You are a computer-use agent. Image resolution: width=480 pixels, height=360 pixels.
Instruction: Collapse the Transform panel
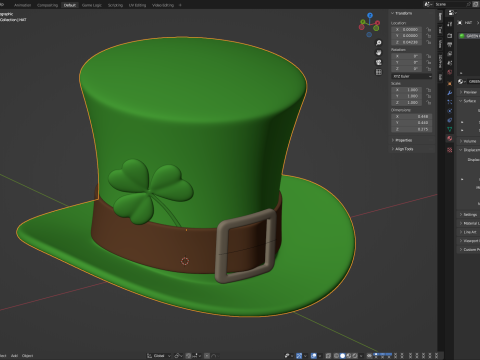pos(402,13)
